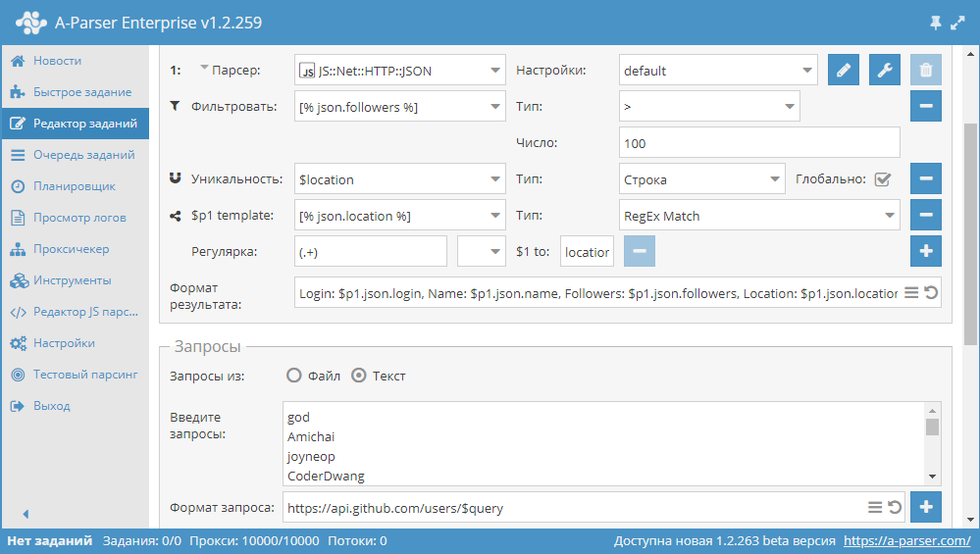Image resolution: width=980 pixels, height=554 pixels.
Task: Open query format template menu icon
Action: pos(875,507)
